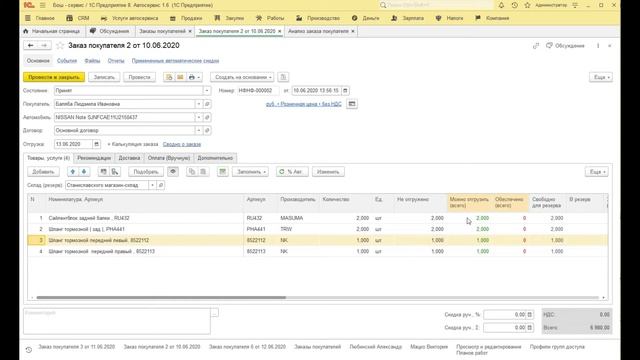Click the envelope send-email icon

tap(180, 77)
